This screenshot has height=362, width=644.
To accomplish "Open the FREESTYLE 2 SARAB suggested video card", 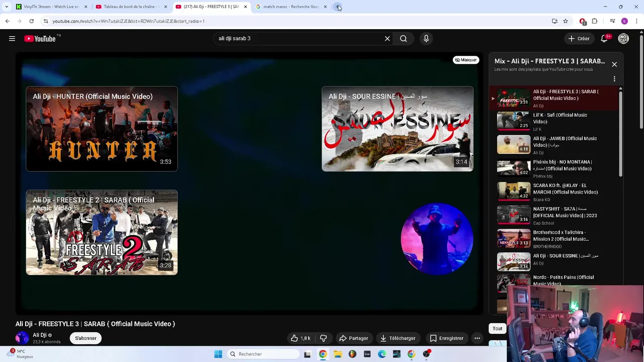I will (102, 232).
